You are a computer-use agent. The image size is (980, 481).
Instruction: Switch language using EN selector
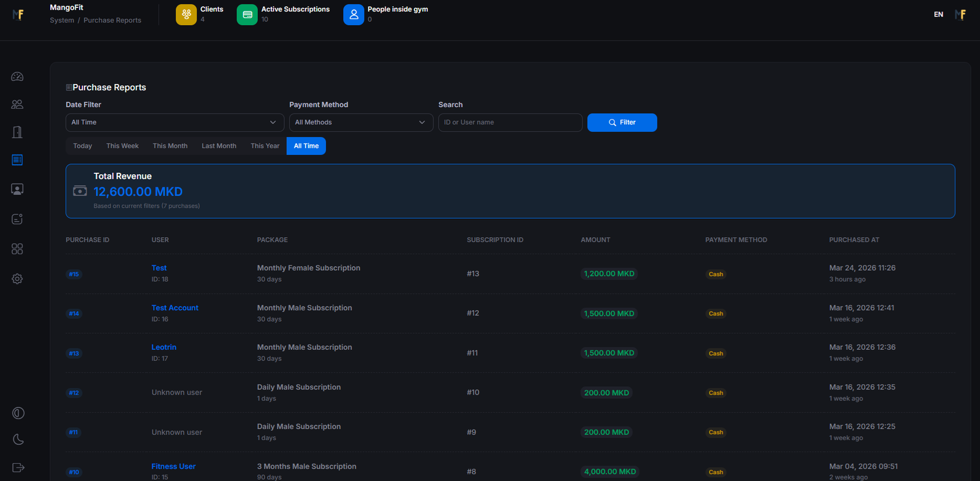coord(938,14)
